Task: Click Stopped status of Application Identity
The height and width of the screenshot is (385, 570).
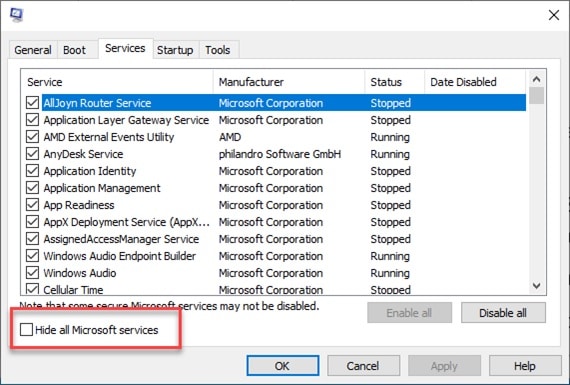Action: click(390, 171)
